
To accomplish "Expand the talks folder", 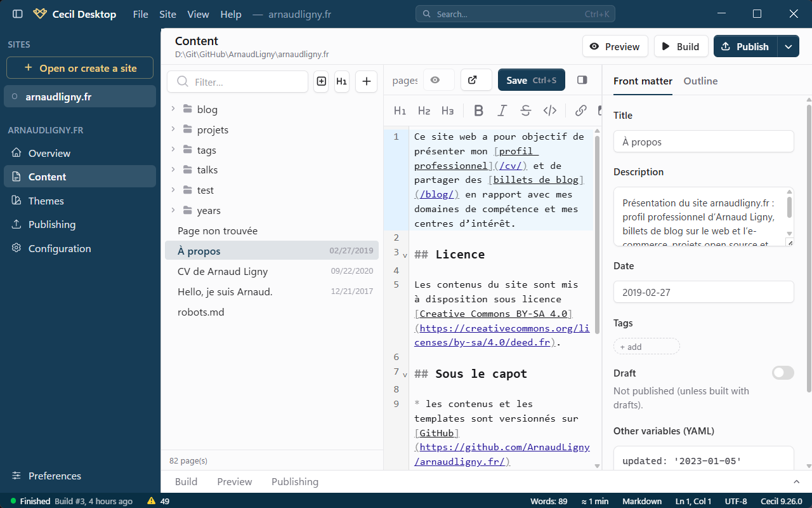I will pos(173,170).
